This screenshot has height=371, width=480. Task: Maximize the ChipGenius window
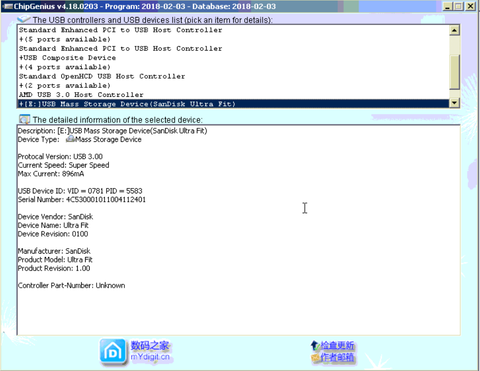459,6
